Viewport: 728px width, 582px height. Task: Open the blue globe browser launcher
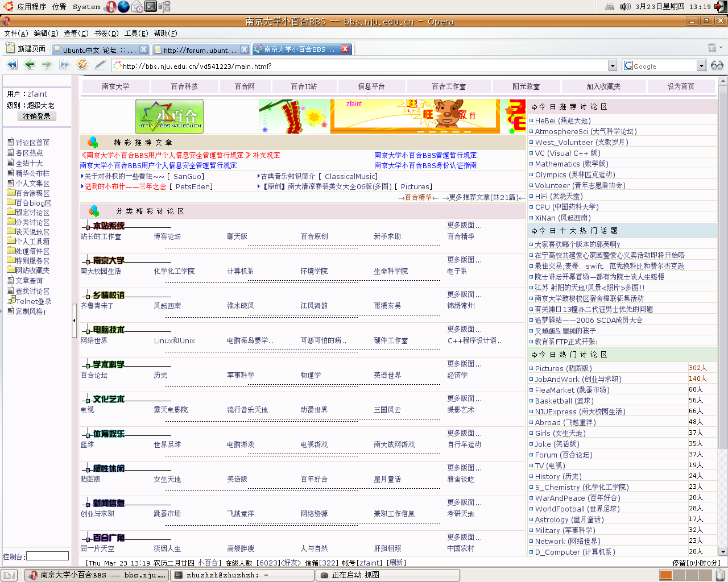tap(123, 7)
